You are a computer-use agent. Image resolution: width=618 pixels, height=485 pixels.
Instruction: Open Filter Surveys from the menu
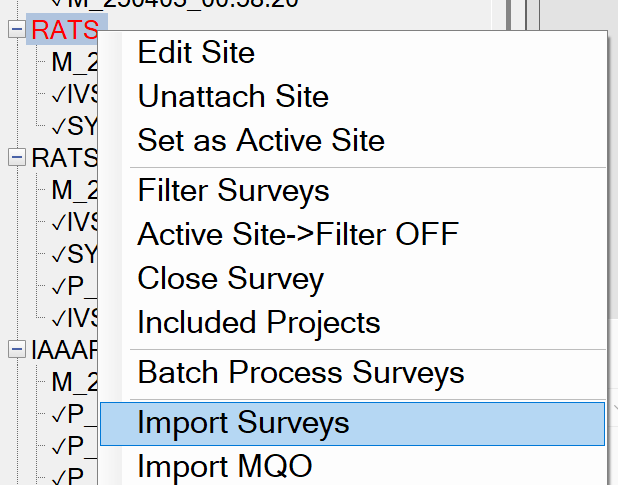(x=233, y=190)
